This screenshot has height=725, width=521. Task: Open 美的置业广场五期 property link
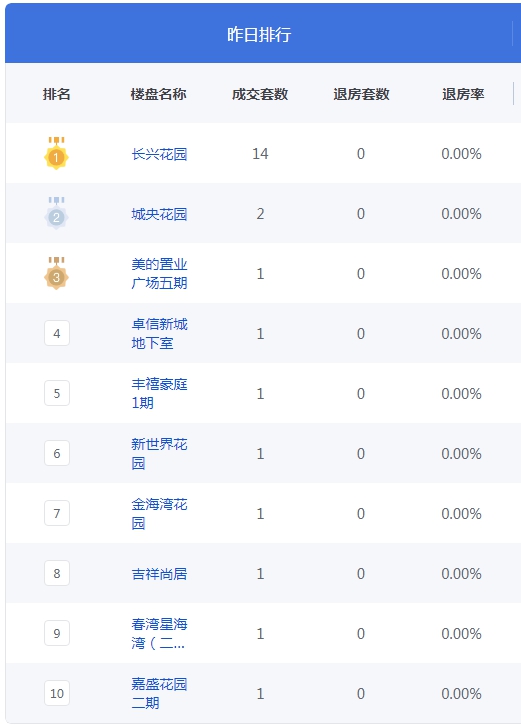click(159, 273)
